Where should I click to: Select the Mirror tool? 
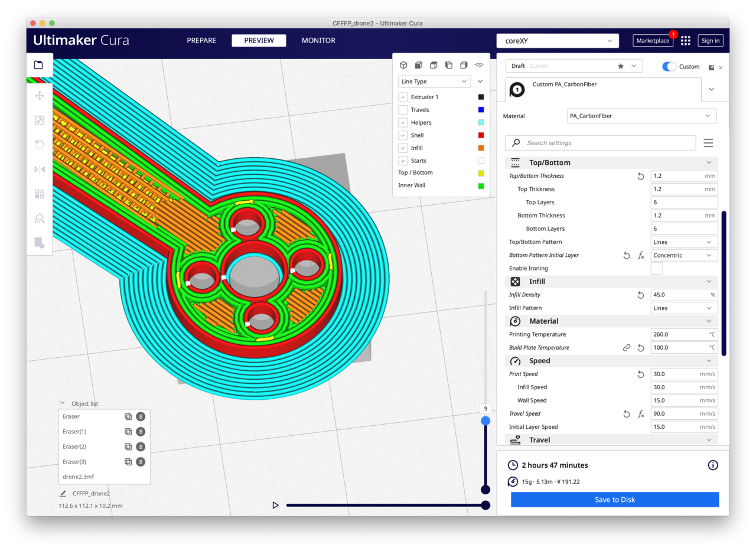40,169
